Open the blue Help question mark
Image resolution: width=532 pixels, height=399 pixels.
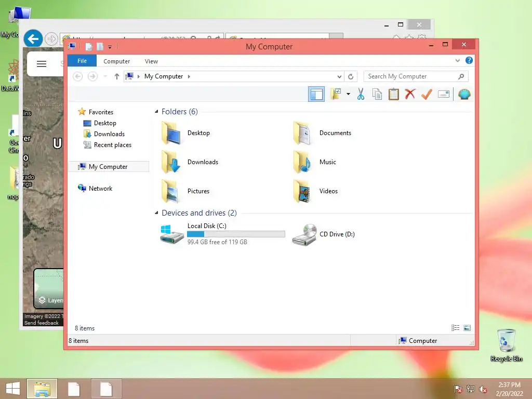[x=469, y=60]
